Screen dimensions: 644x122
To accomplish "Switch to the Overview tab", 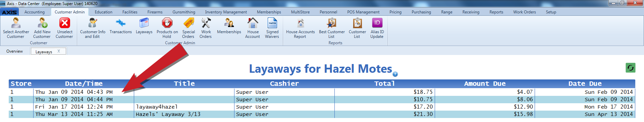I will tap(14, 51).
